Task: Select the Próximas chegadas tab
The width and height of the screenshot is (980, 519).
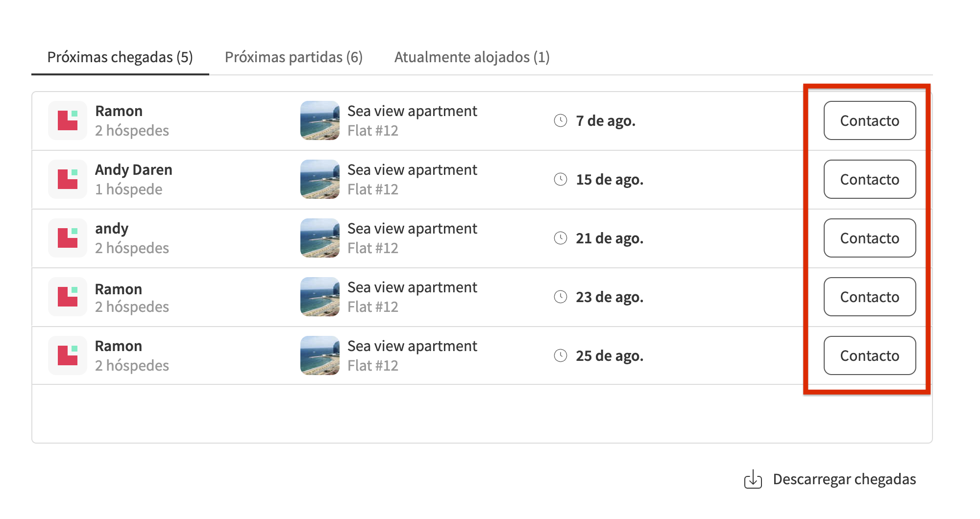Action: (x=120, y=57)
